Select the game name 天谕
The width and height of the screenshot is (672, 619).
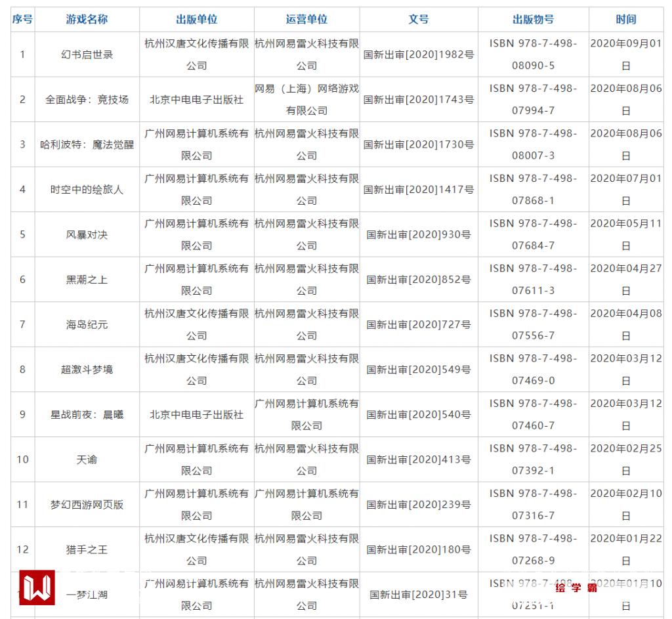pos(87,459)
